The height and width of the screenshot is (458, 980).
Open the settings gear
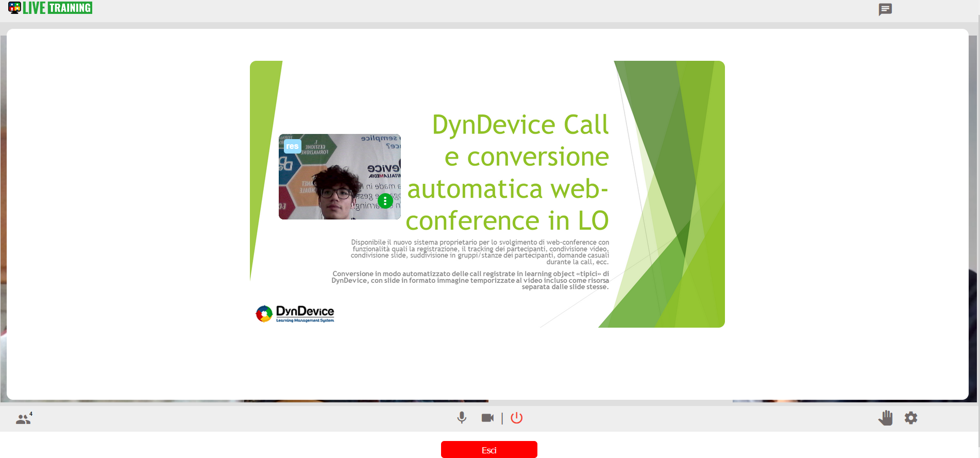(911, 418)
